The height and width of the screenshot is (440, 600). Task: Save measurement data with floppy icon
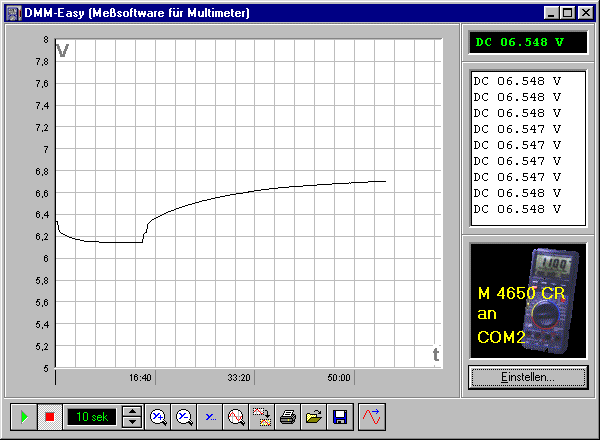[340, 416]
